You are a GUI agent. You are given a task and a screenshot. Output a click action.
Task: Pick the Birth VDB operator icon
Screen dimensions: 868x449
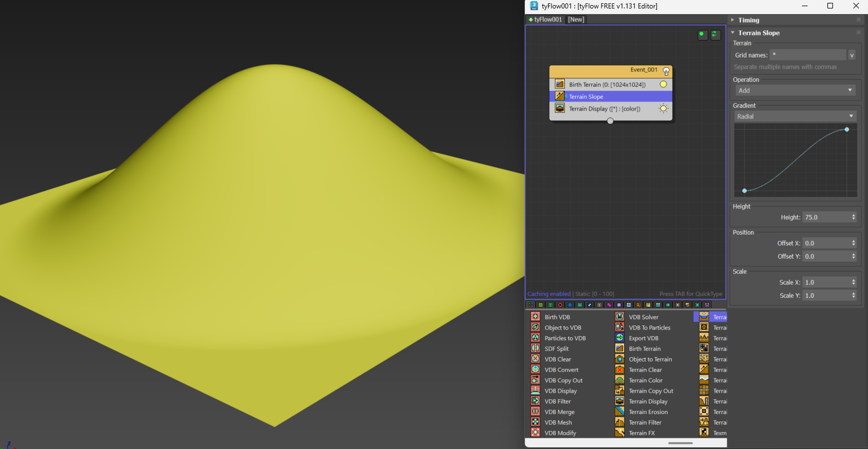pos(535,317)
